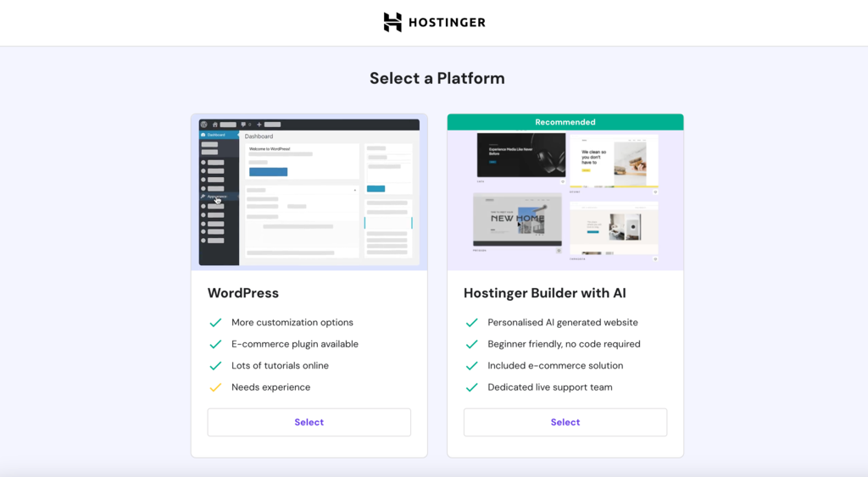The width and height of the screenshot is (868, 477).
Task: Click checkmark beside Beginner friendly, no code
Action: point(471,344)
